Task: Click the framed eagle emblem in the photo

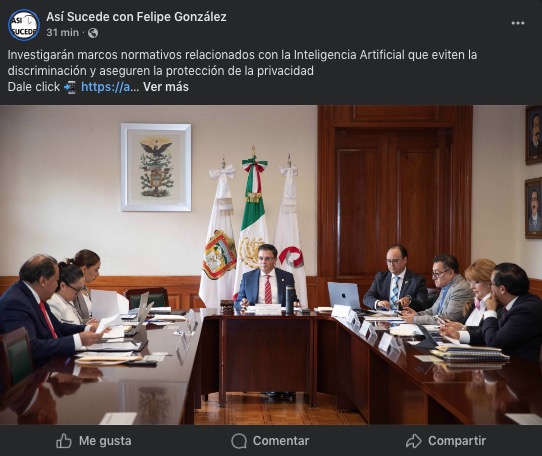Action: pos(156,167)
